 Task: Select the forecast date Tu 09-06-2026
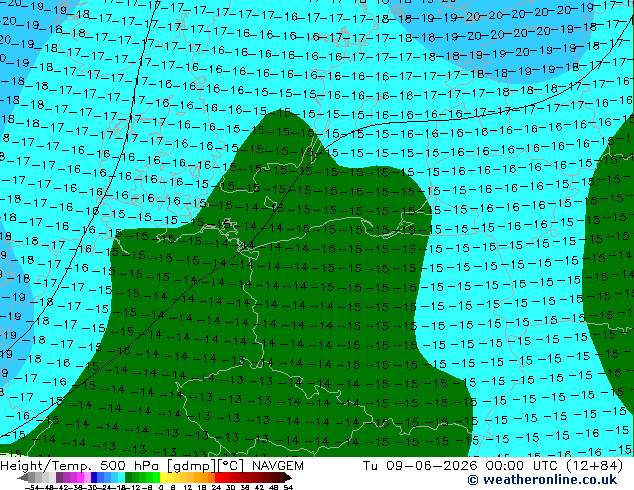click(x=420, y=466)
